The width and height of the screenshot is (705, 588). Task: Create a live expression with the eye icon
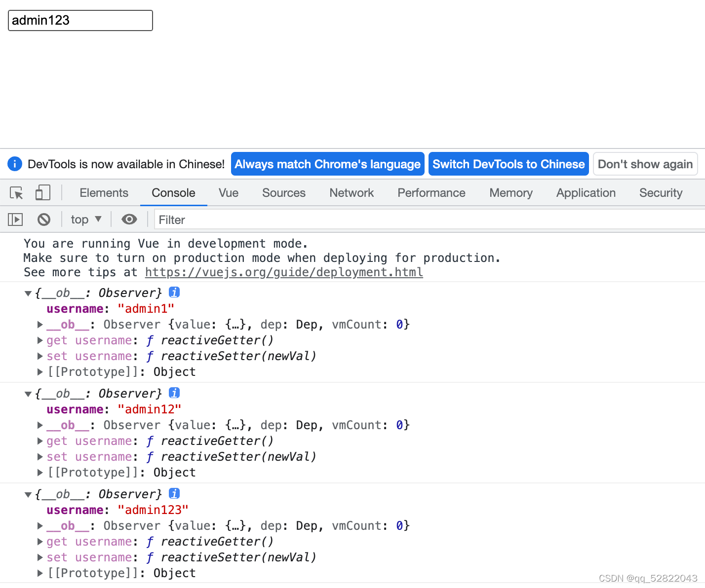[x=129, y=219]
